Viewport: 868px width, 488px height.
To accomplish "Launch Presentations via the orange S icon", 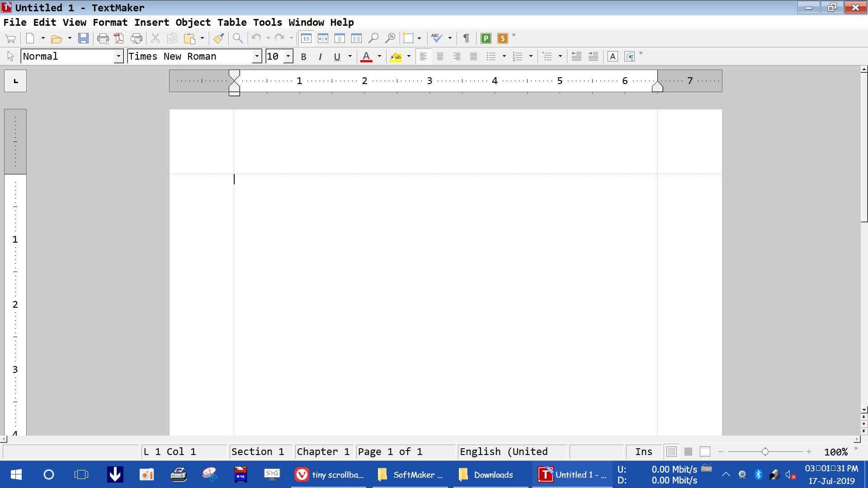I will point(502,38).
